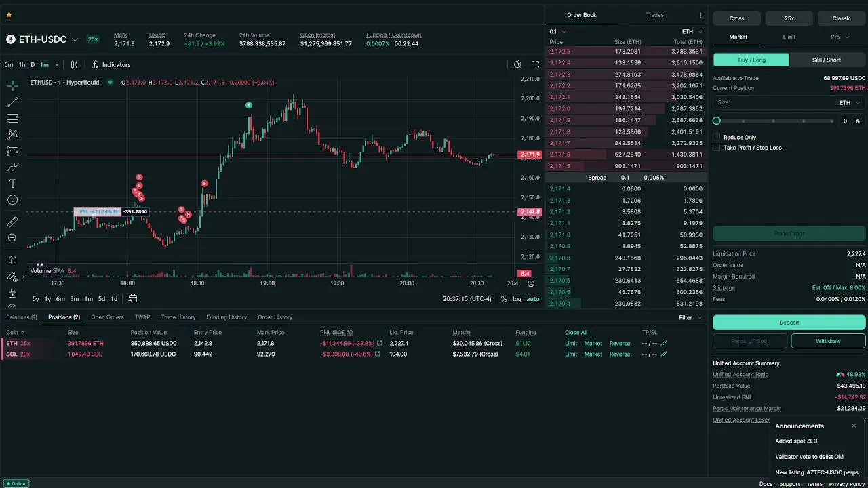Open the Indicators menu
868x488 pixels.
(111, 65)
